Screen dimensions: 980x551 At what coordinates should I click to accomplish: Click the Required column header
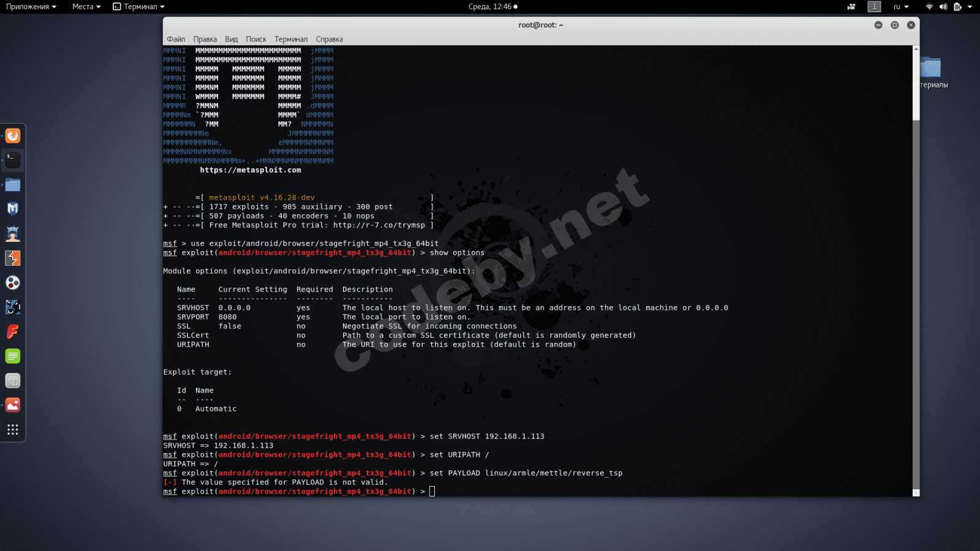coord(315,290)
